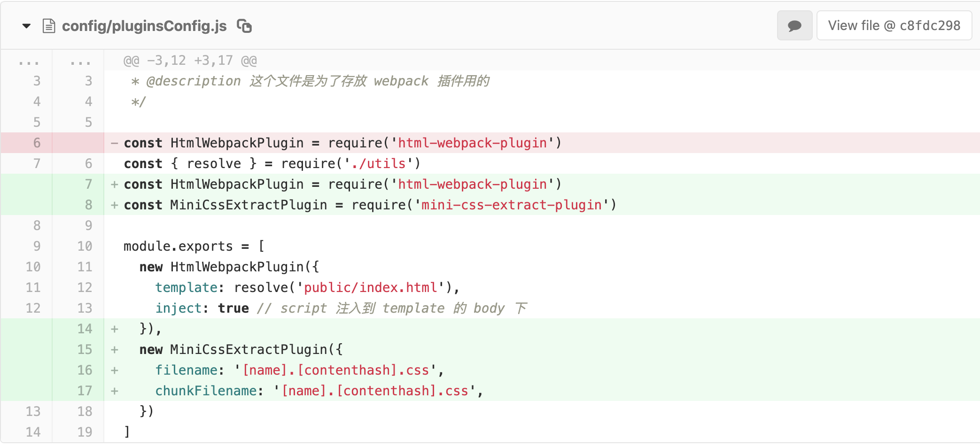Click new line number 14 on added row
The width and height of the screenshot is (980, 446).
pos(85,329)
